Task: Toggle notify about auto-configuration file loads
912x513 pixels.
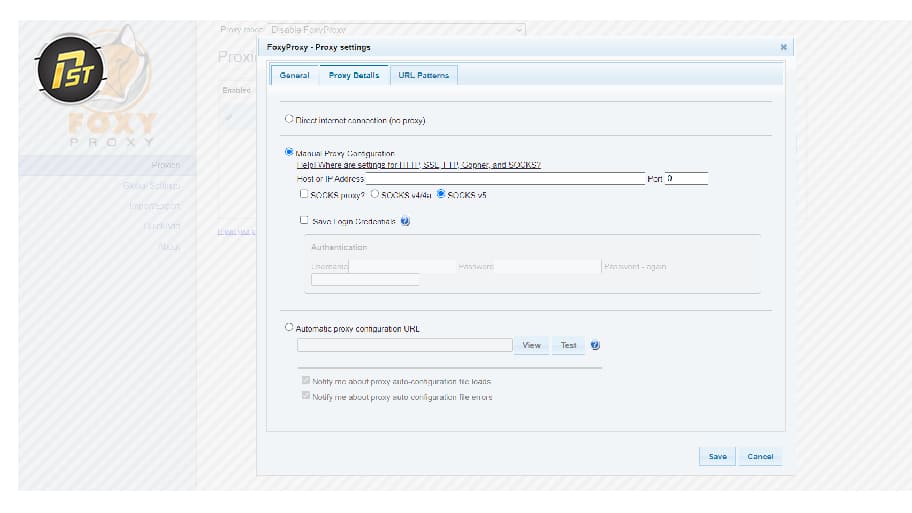Action: point(306,380)
